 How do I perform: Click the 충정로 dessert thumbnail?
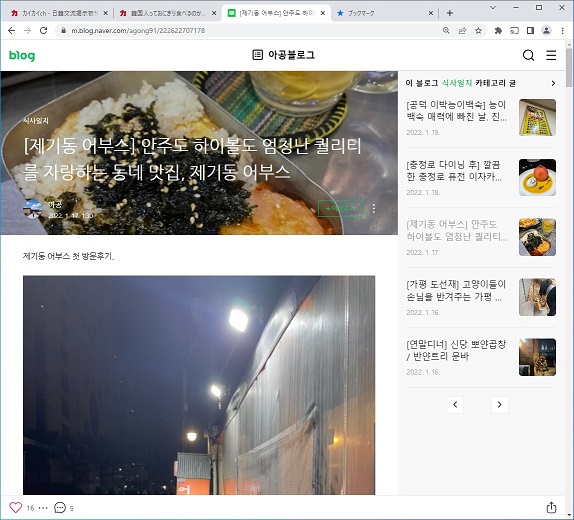(x=537, y=177)
